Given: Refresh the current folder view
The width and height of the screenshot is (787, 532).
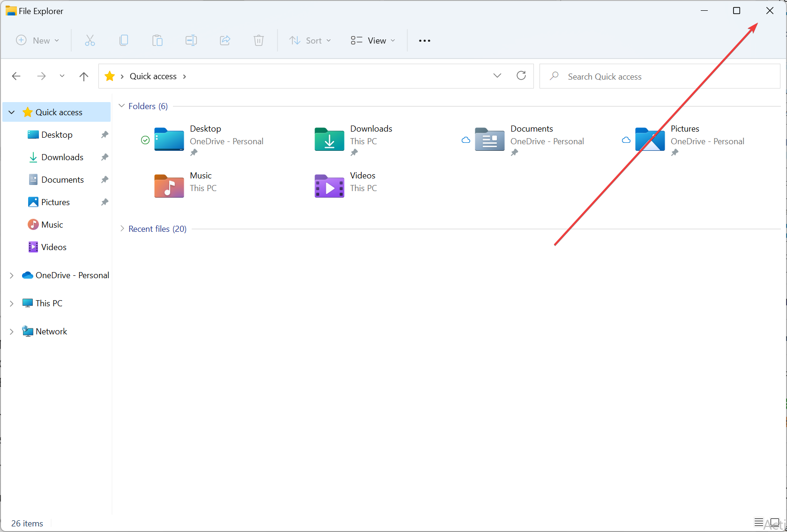Looking at the screenshot, I should 521,75.
